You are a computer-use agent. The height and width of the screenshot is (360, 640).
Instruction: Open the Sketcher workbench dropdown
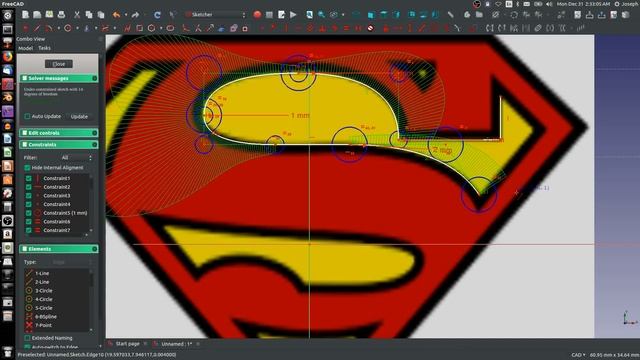click(x=216, y=15)
